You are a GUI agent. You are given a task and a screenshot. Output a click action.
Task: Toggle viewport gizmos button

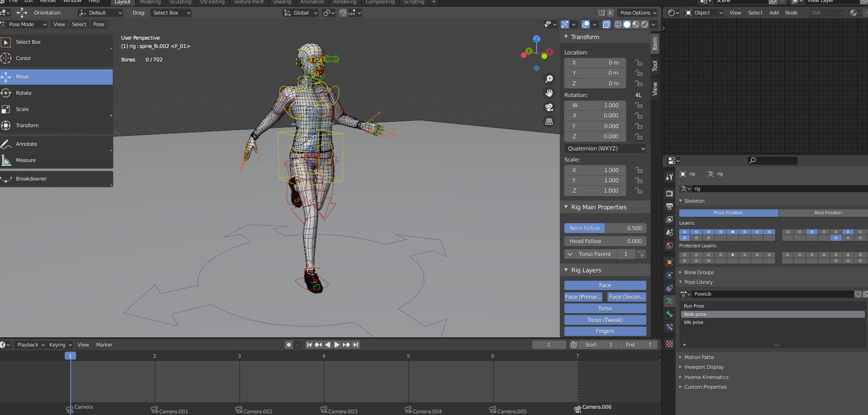[x=565, y=24]
